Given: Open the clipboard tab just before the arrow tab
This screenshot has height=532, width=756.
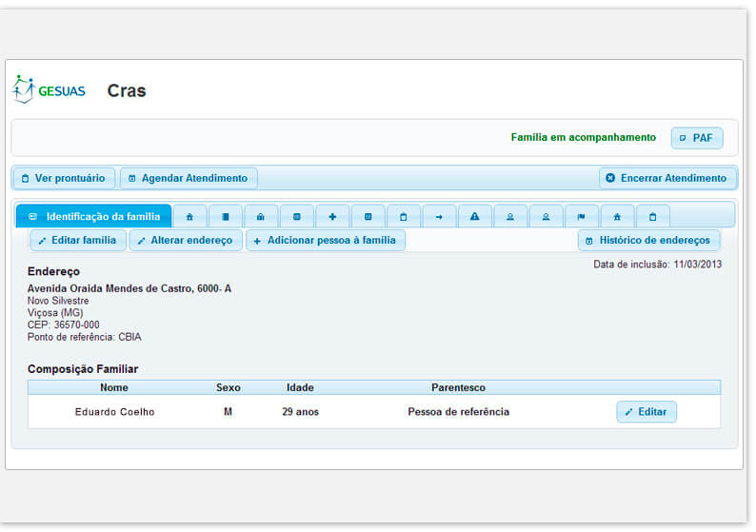Looking at the screenshot, I should [x=404, y=217].
